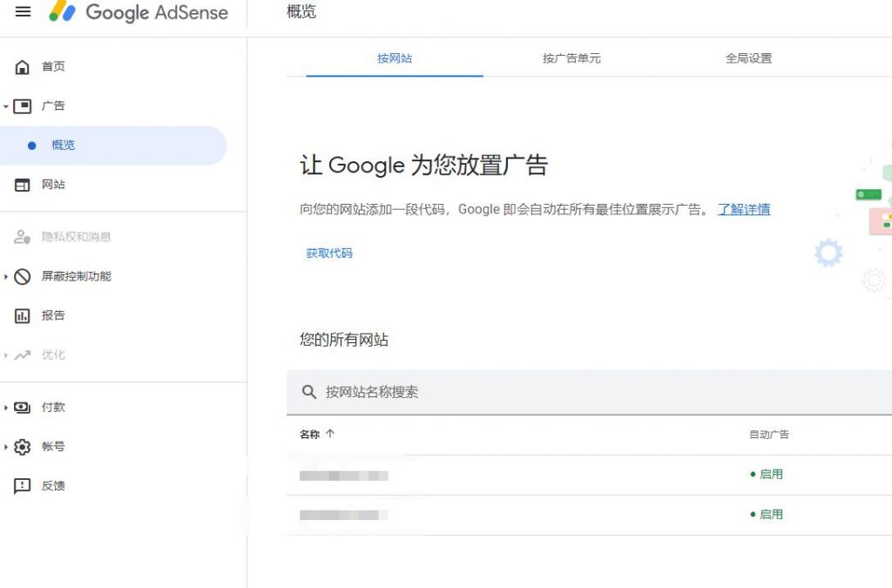Click the reports chart icon beside 报告
This screenshot has width=892, height=588.
pyautogui.click(x=22, y=315)
